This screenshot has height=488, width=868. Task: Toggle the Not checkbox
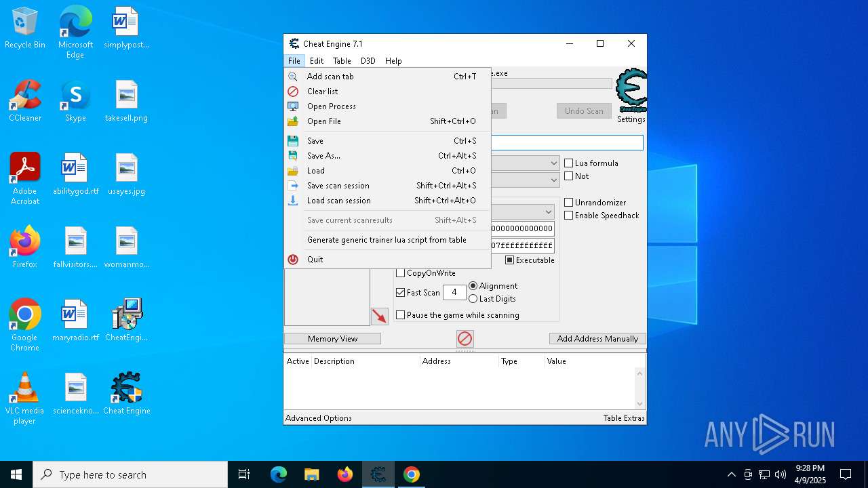coord(569,176)
